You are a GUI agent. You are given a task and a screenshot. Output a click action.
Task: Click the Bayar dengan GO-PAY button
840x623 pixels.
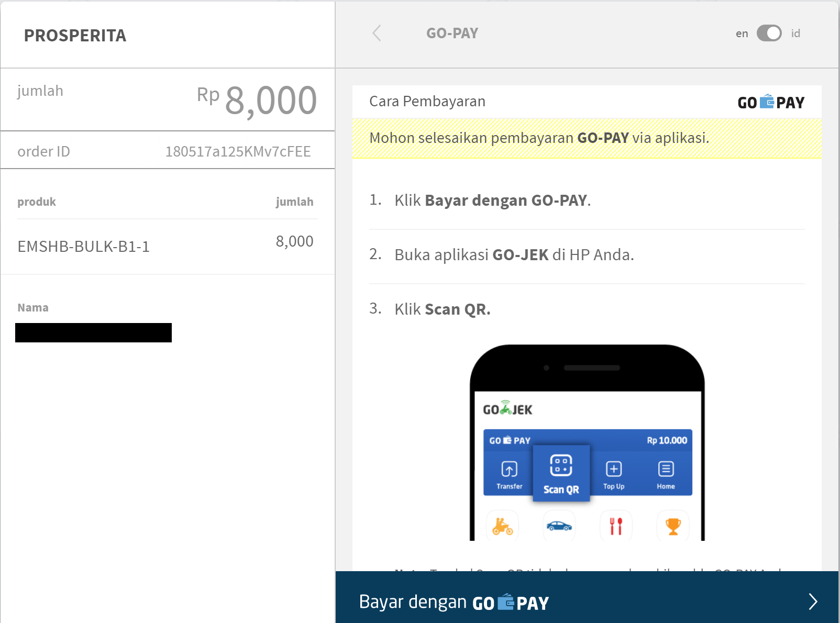[x=587, y=597]
